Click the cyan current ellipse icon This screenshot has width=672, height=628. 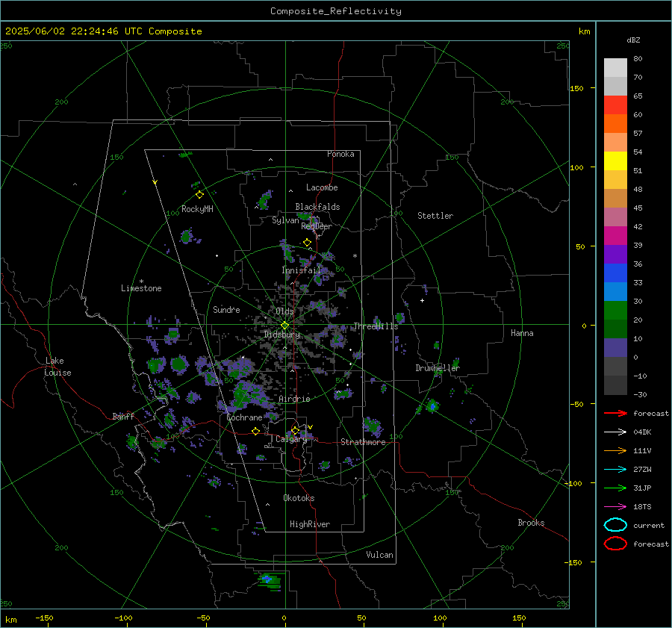point(615,525)
